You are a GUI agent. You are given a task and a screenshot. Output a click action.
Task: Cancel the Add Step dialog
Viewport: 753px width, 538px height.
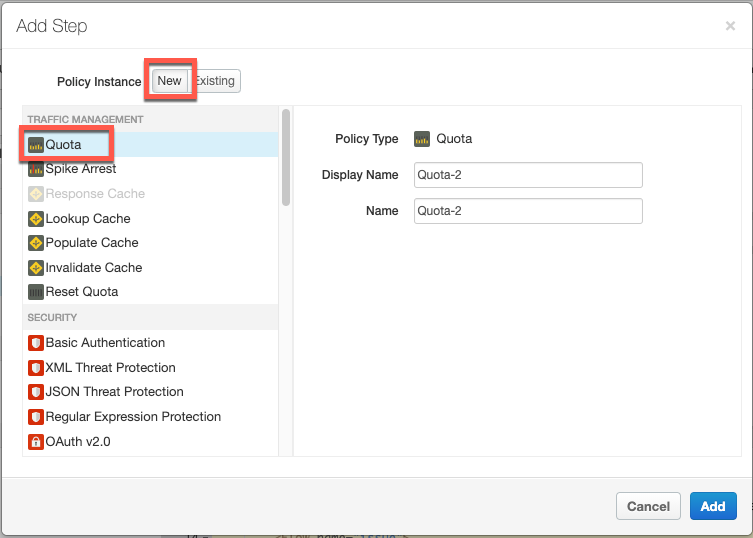648,506
